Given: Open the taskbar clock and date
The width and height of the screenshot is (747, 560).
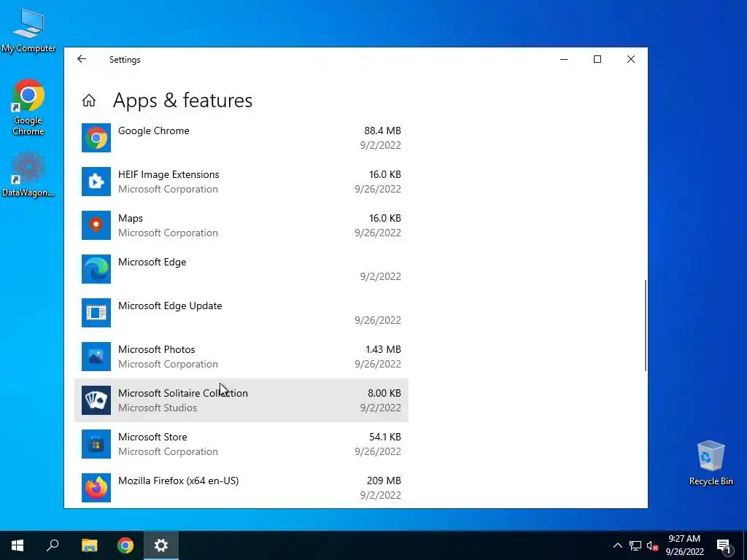Looking at the screenshot, I should tap(684, 545).
